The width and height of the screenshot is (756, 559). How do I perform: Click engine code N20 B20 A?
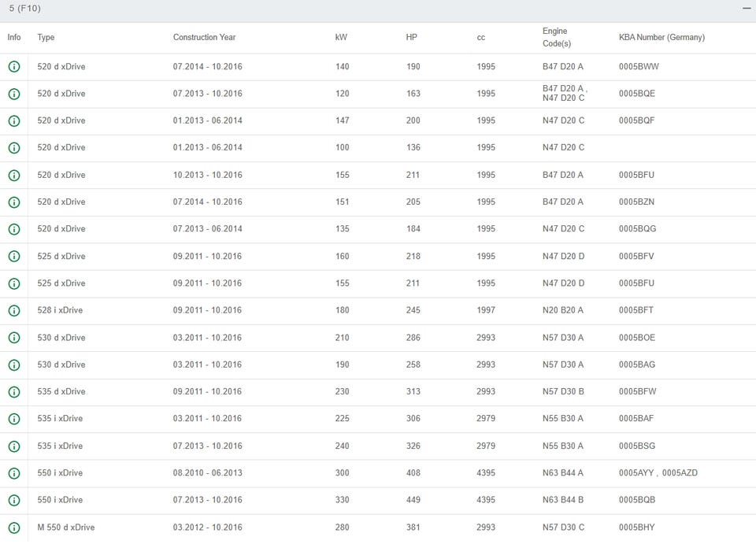562,310
